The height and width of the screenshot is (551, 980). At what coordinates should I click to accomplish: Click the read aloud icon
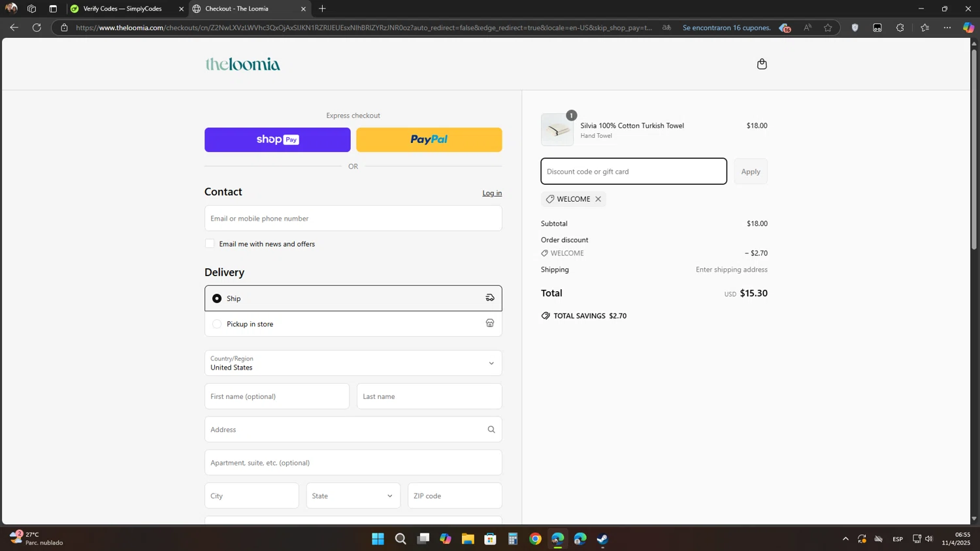point(808,27)
